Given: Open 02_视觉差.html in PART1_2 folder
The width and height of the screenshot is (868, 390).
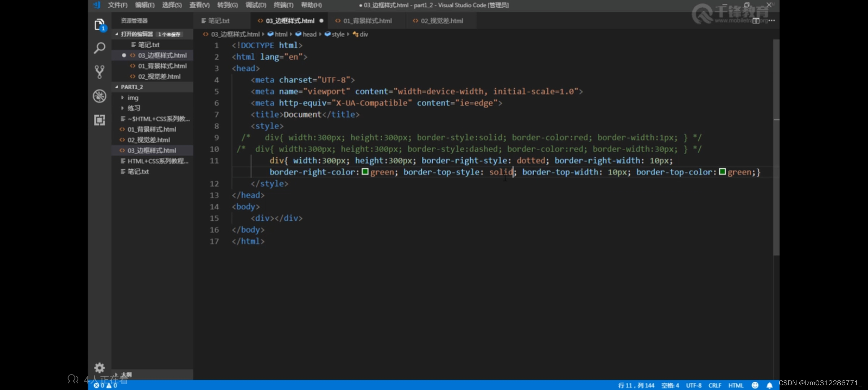Looking at the screenshot, I should pyautogui.click(x=148, y=140).
